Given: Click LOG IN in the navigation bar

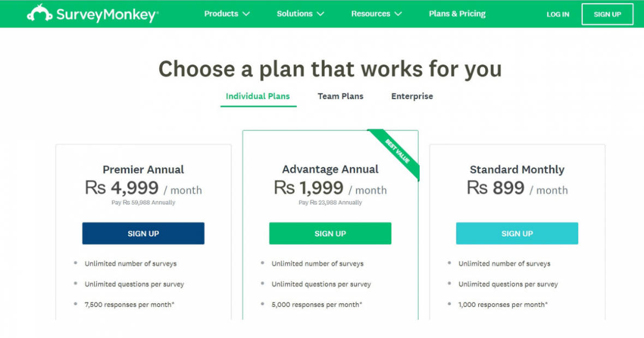Looking at the screenshot, I should tap(557, 15).
